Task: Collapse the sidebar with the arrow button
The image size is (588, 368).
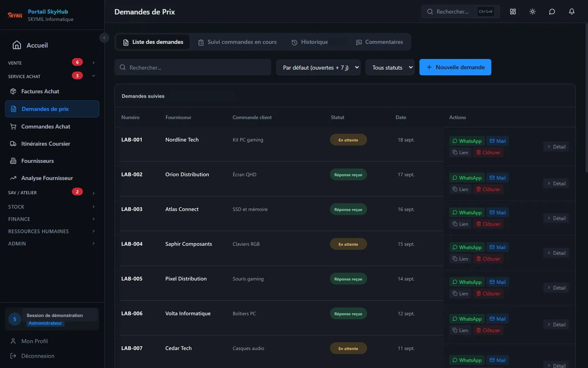Action: (x=104, y=38)
